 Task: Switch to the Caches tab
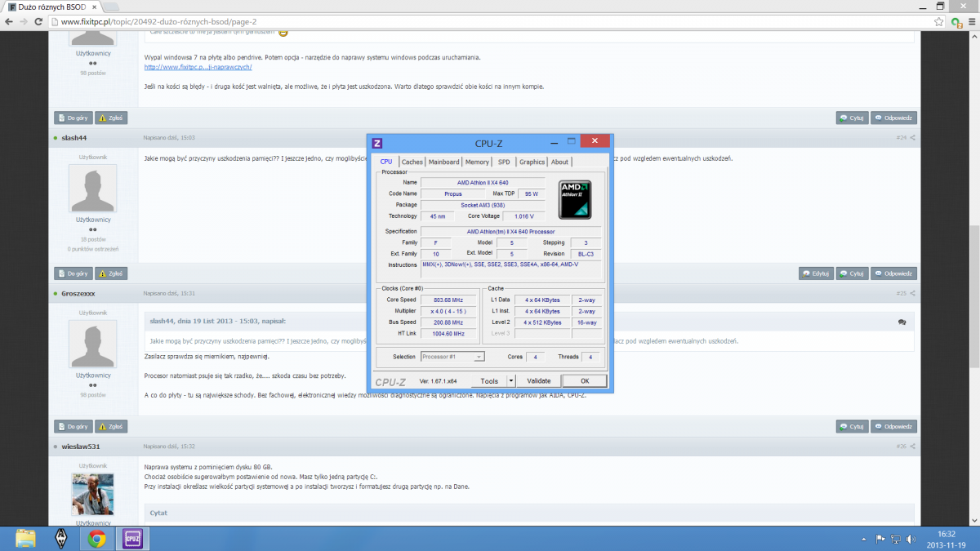(x=412, y=162)
